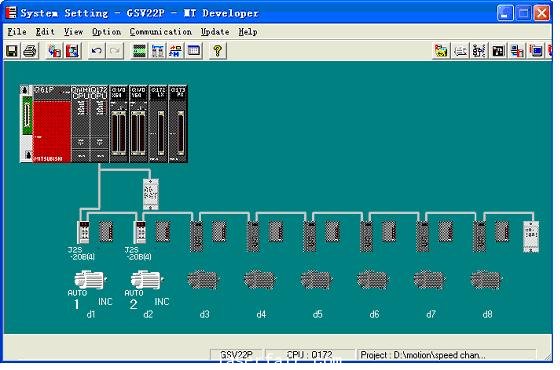Image resolution: width=560 pixels, height=370 pixels.
Task: Click the green base unit toolbar icon
Action: (x=139, y=51)
